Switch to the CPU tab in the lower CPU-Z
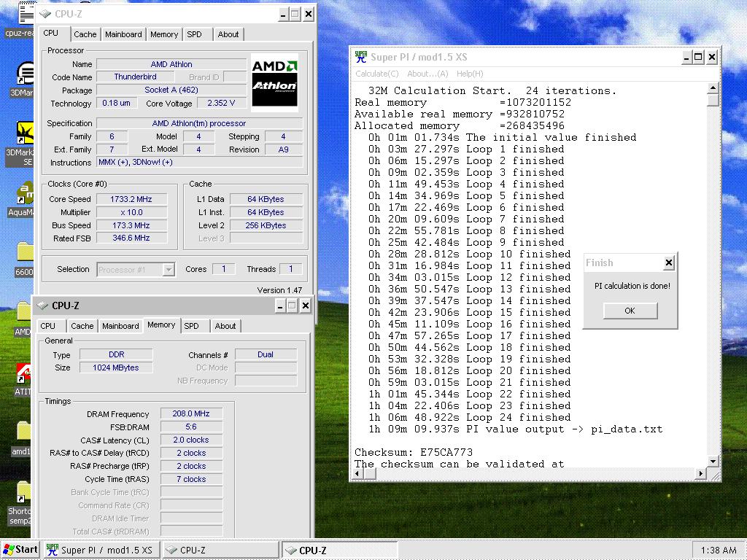 click(47, 326)
